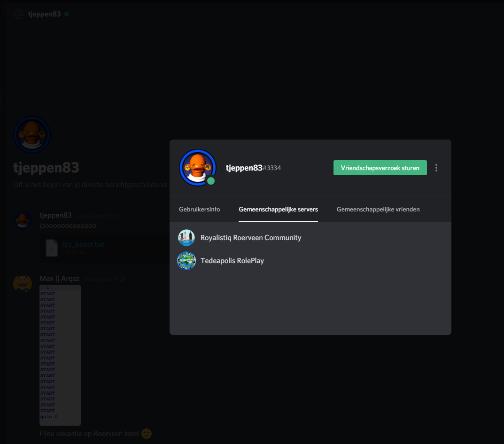Click the Royalistiq Roerveen Community server icon

click(x=186, y=238)
